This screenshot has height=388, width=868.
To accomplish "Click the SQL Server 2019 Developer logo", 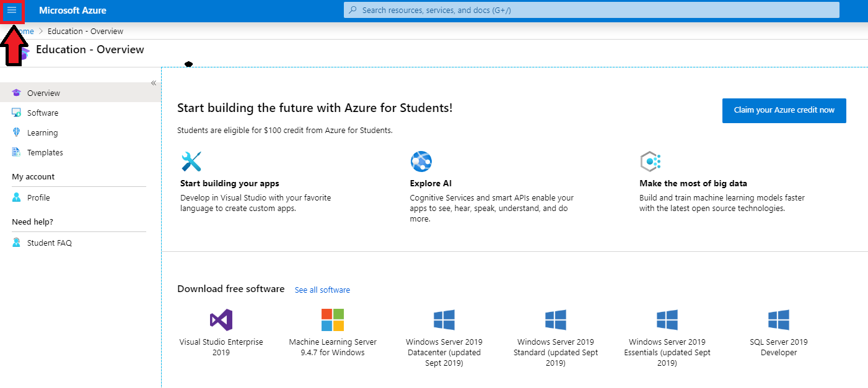I will [779, 320].
